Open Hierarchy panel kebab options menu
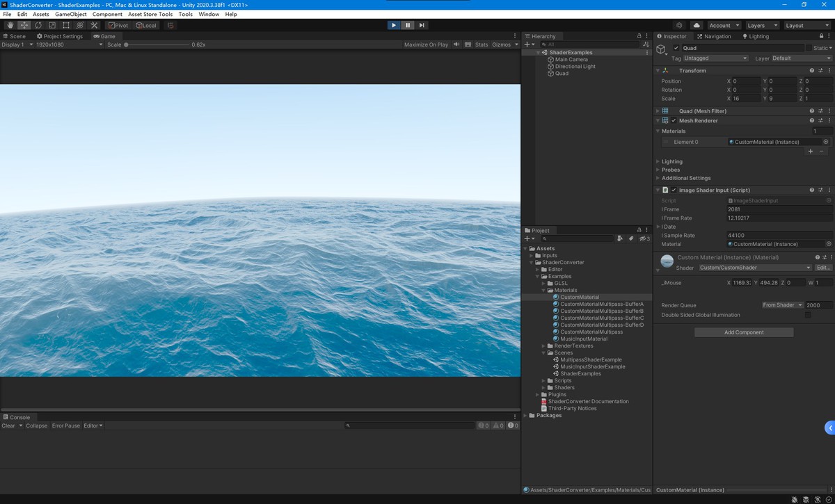Viewport: 835px width, 504px height. coord(648,36)
